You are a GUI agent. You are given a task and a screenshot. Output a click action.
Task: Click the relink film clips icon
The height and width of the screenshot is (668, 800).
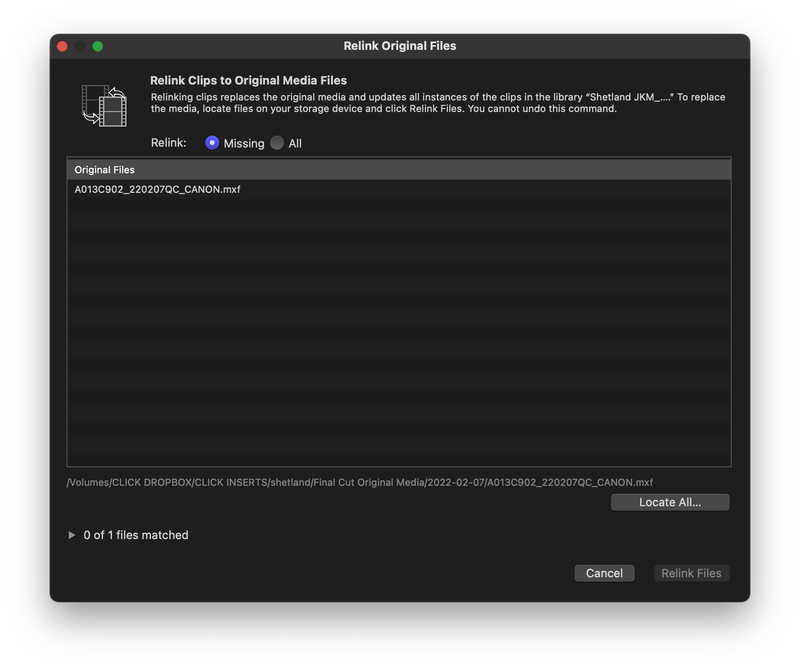coord(104,104)
